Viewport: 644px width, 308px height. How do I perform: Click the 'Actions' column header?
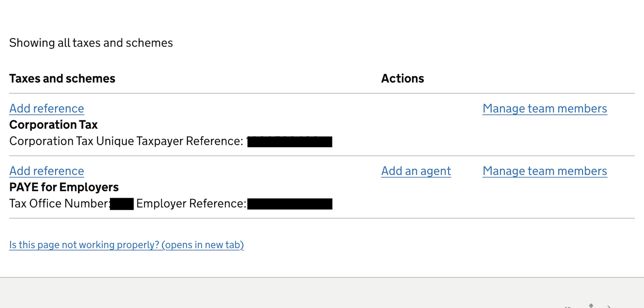pyautogui.click(x=402, y=78)
